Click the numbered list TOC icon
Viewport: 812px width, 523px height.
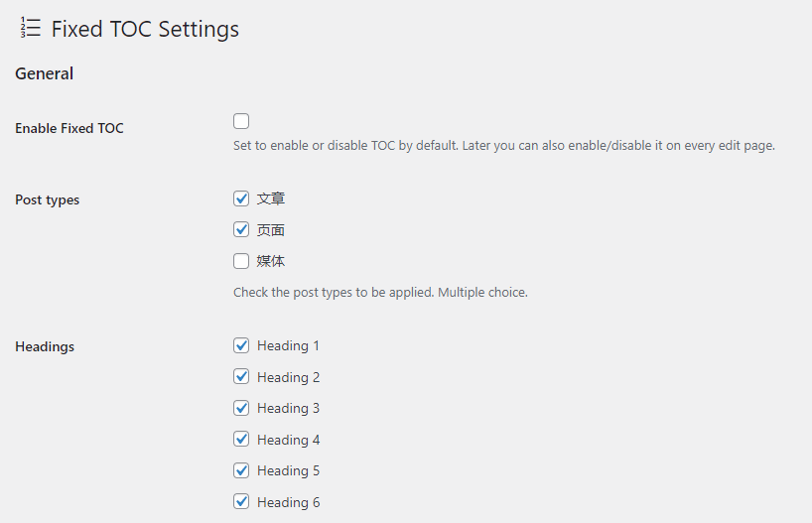point(30,29)
